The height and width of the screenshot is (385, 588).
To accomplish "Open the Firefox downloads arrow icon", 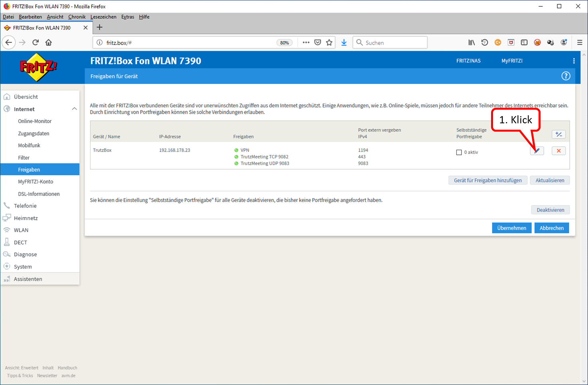I will tap(344, 42).
